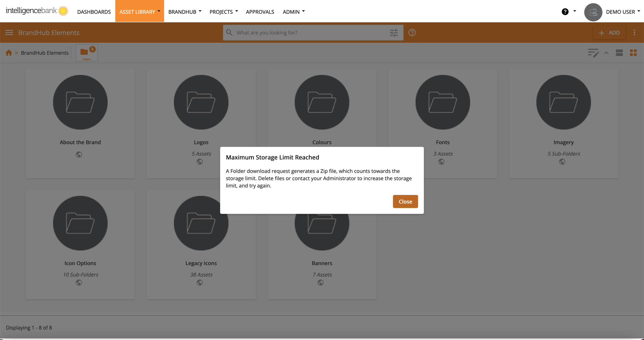Open the Approvals menu item
644x340 pixels.
[x=260, y=12]
